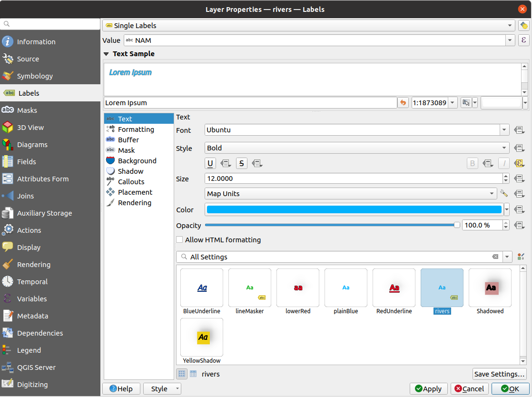
Task: Click the expression editor epsilon button beside Value
Action: [523, 40]
